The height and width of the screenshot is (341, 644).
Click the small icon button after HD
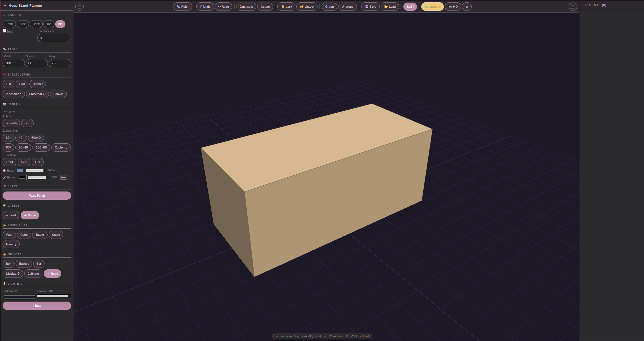(x=467, y=7)
